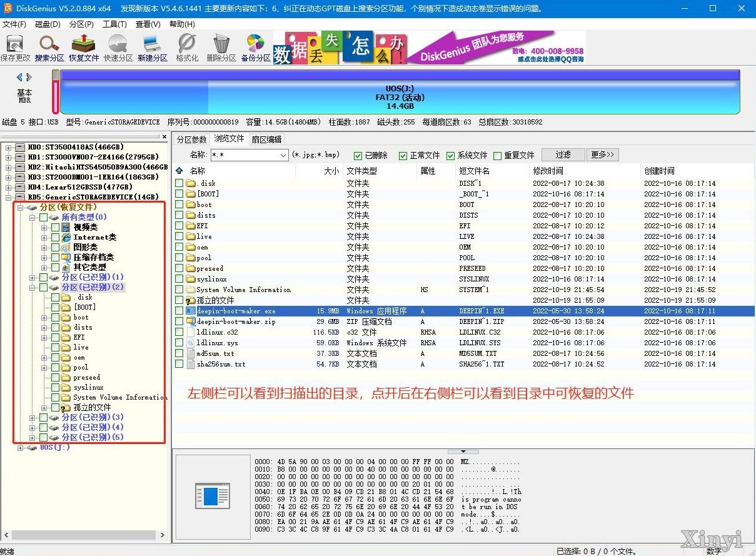Viewport: 756px width, 556px height.
Task: Click the deepin-boot-maker.zip archive icon
Action: [x=191, y=321]
